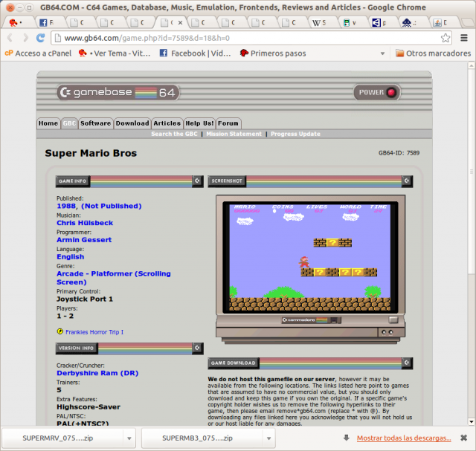Click (Not Published) publisher link

pos(112,207)
